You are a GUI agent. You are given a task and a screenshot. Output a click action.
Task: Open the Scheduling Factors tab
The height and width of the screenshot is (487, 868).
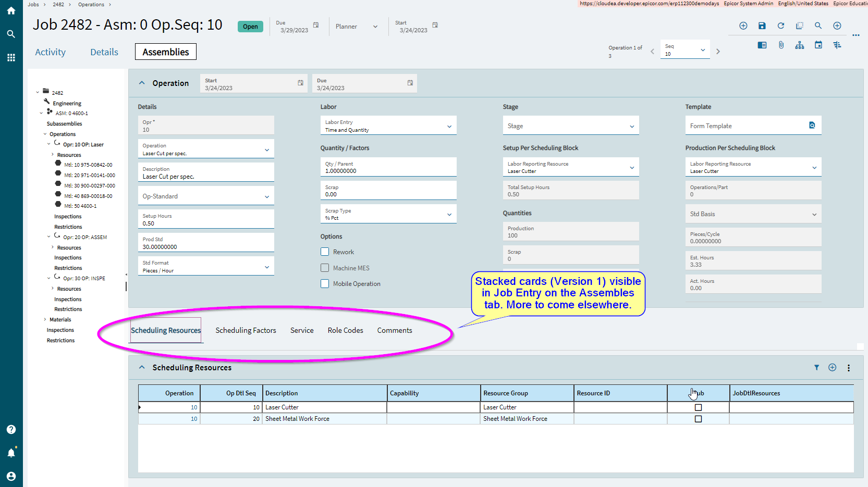pos(246,330)
